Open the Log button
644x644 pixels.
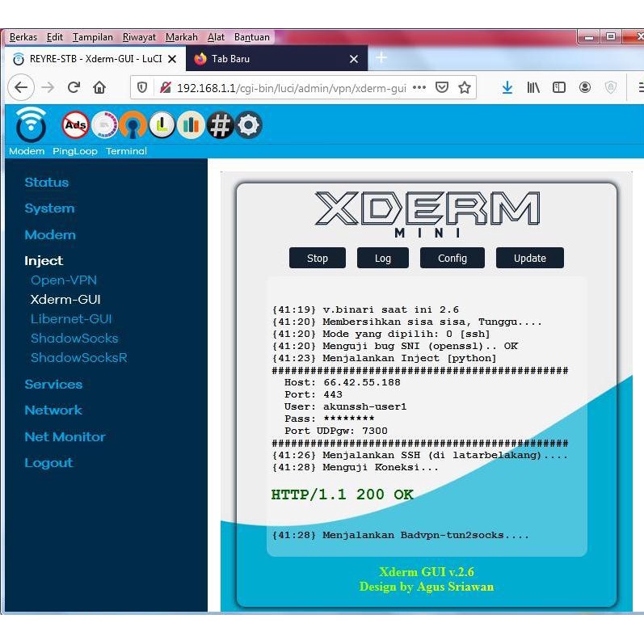[x=383, y=258]
